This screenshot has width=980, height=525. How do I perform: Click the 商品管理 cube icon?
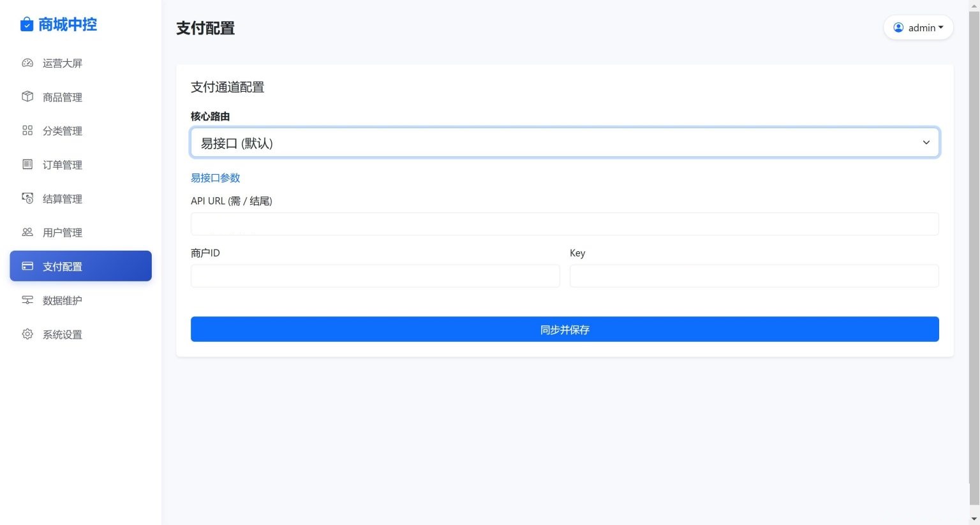click(27, 96)
